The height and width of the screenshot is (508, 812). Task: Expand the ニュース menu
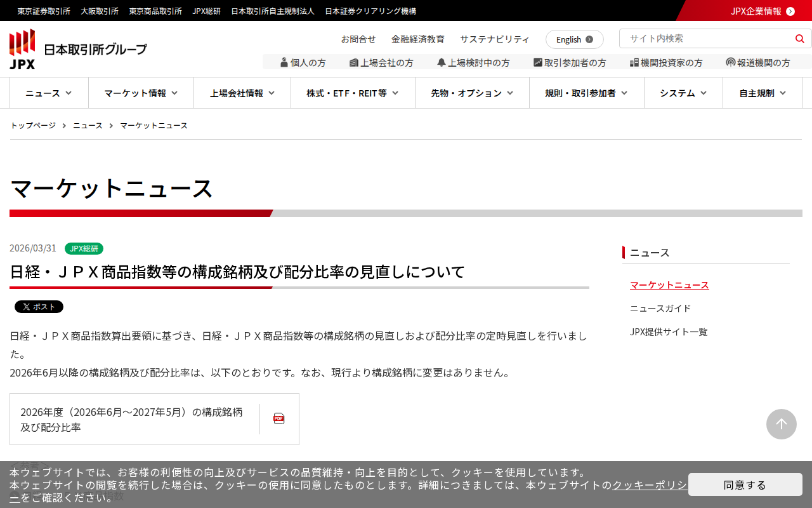coord(49,93)
